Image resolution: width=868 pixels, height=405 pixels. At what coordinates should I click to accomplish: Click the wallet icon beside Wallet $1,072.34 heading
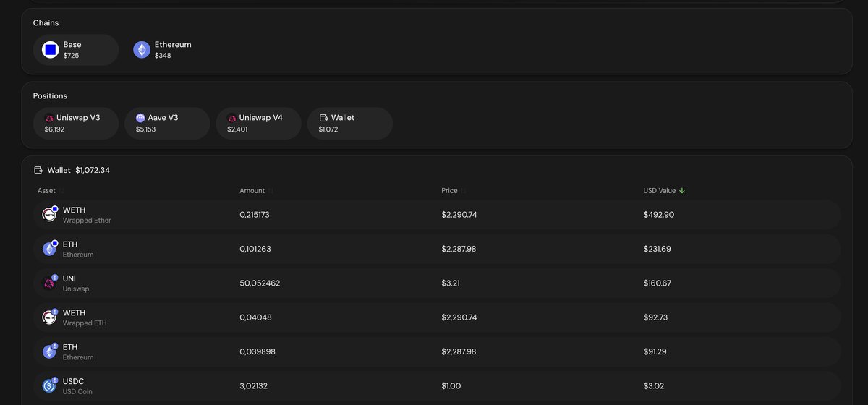point(38,171)
